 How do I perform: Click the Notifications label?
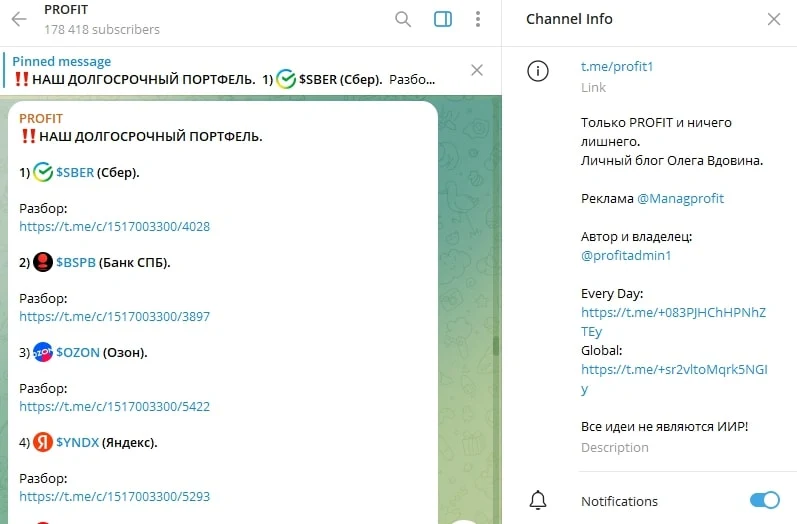(x=619, y=502)
